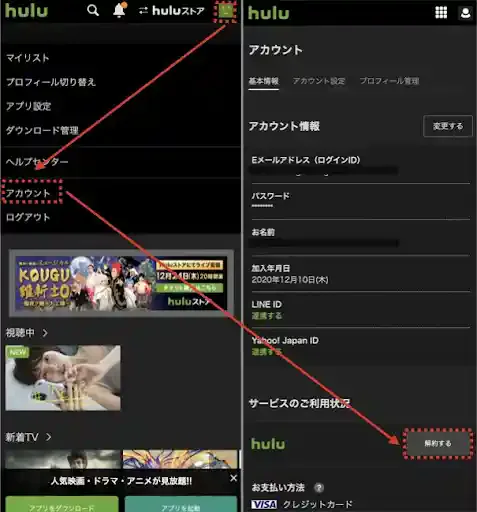Click アプリを起動 button
The width and height of the screenshot is (477, 512).
[181, 504]
